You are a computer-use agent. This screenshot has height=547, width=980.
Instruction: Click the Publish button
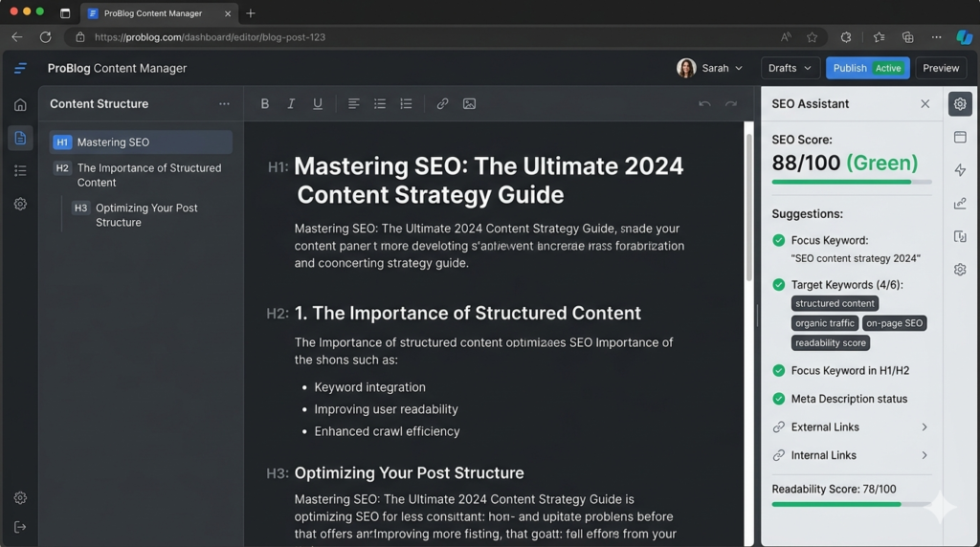point(867,68)
